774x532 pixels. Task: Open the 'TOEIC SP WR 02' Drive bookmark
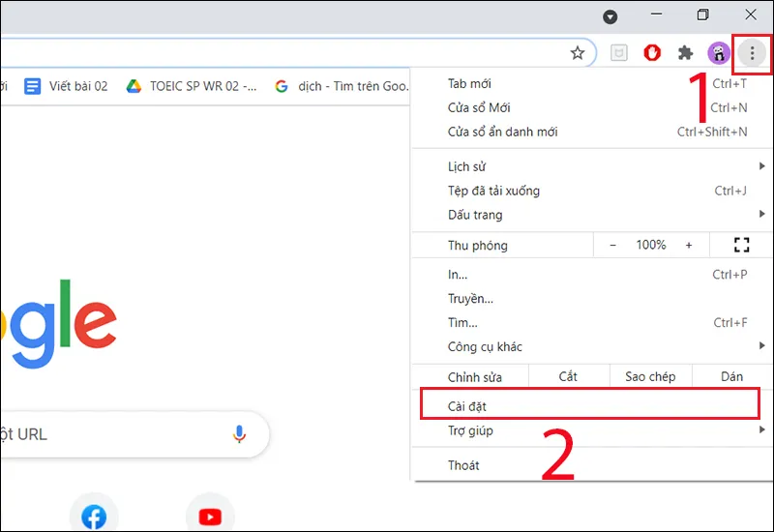pyautogui.click(x=192, y=86)
